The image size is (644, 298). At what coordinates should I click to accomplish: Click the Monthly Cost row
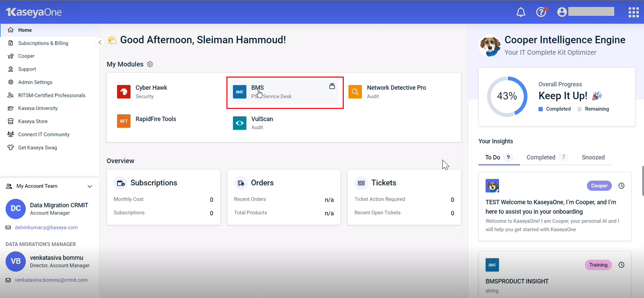[163, 199]
